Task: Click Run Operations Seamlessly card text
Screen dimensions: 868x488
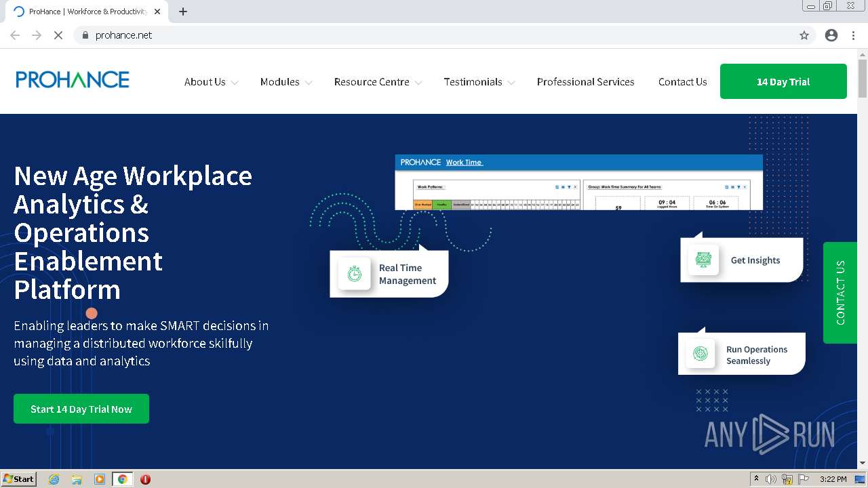Action: coord(757,355)
